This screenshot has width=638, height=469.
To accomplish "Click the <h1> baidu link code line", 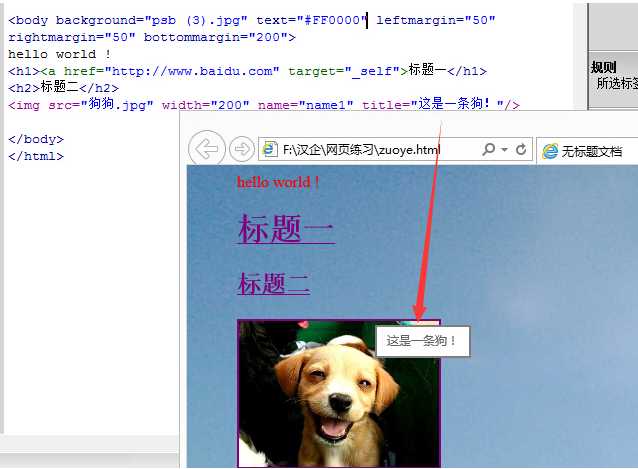I will tap(247, 71).
